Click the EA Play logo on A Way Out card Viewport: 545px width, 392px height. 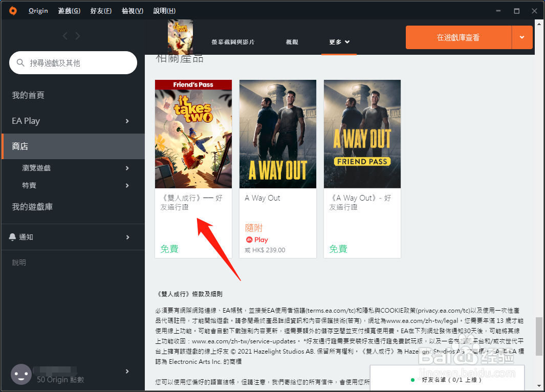click(257, 240)
